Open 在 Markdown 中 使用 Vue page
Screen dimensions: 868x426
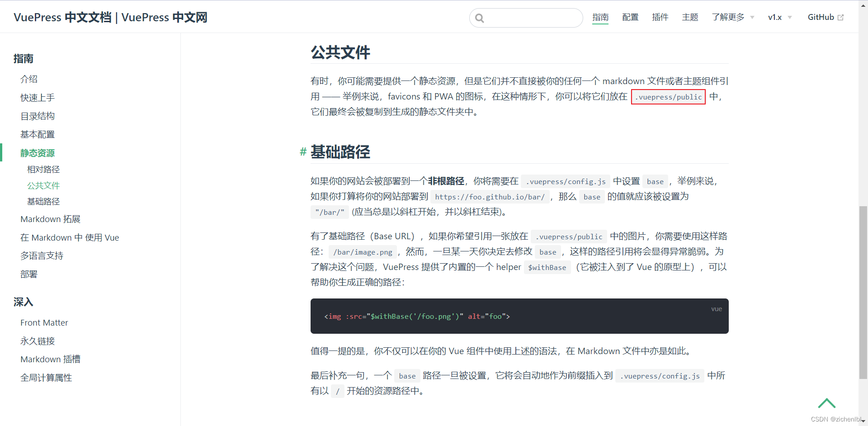(x=70, y=238)
